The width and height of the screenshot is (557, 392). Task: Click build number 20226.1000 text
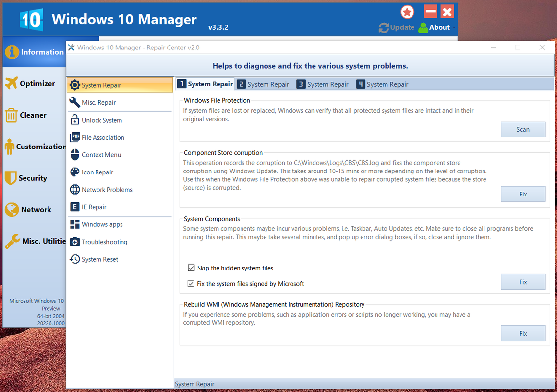[x=51, y=323]
